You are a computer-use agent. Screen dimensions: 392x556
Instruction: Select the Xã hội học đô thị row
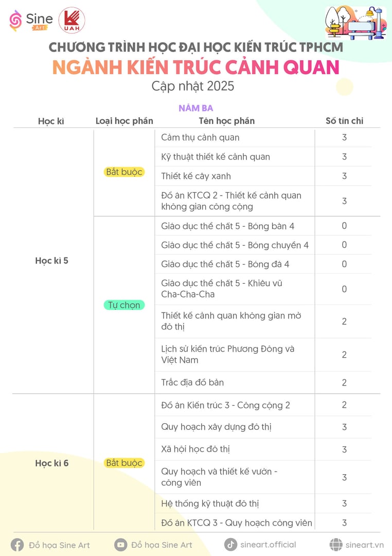click(263, 449)
